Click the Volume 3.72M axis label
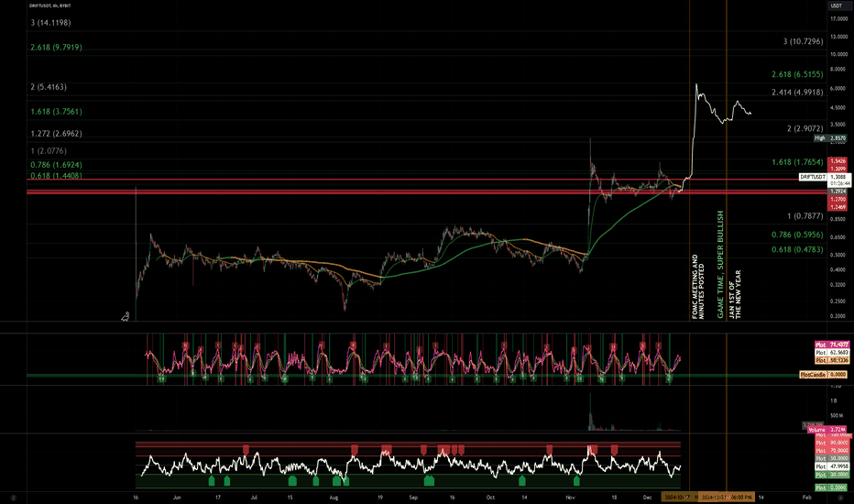The image size is (854, 504). [827, 430]
